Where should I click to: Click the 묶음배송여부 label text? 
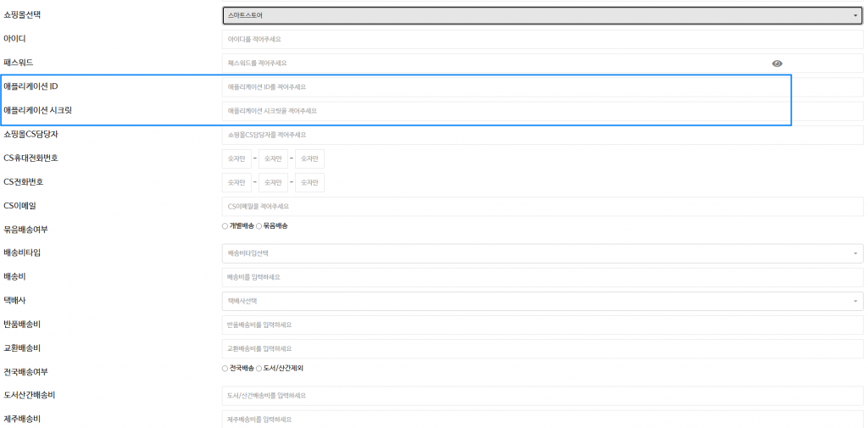coord(25,229)
